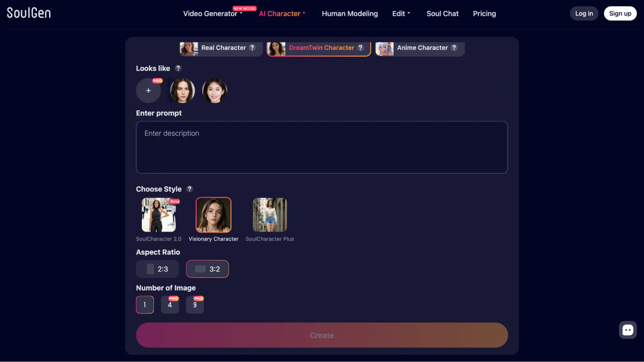Click the Create button

point(322,335)
